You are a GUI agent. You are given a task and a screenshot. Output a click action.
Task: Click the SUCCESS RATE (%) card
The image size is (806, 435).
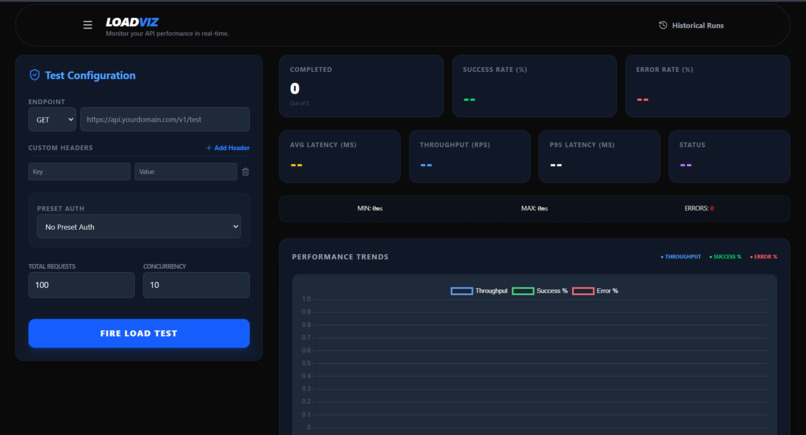[535, 86]
